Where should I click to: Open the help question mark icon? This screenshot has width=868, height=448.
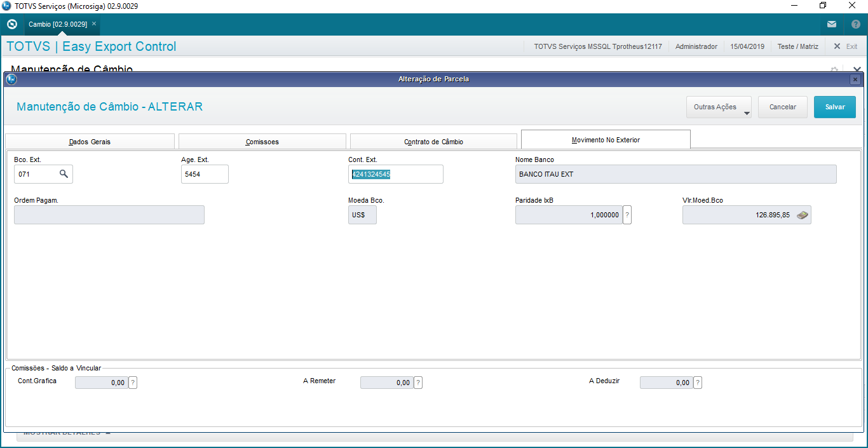(855, 24)
